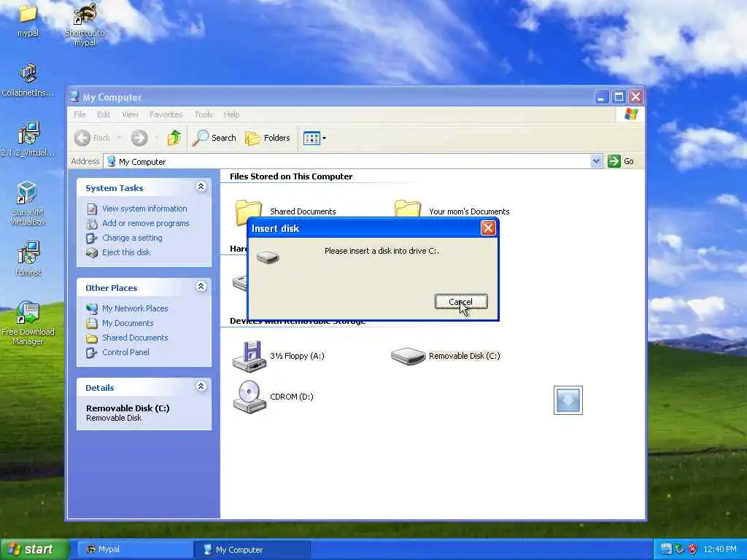Switch to Mypal taskbar button
The height and width of the screenshot is (560, 747).
coord(135,550)
